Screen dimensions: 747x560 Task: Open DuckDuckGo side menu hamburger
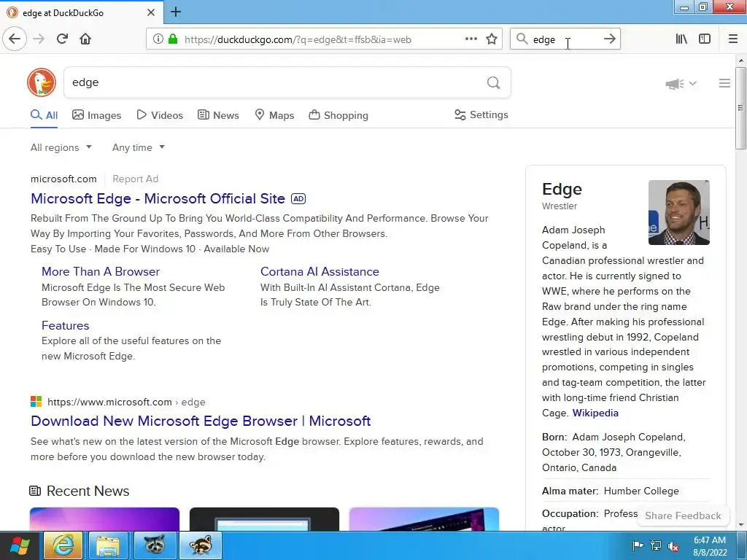click(724, 83)
